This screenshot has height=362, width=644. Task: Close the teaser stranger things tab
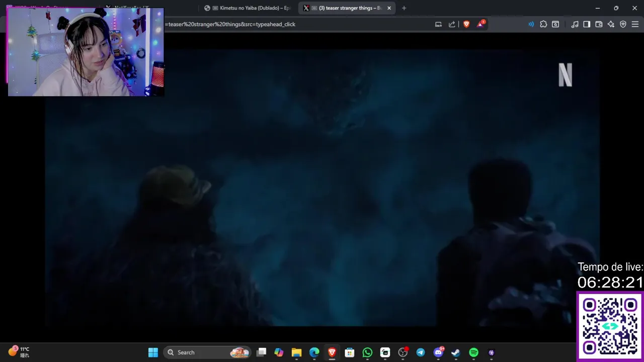click(389, 8)
